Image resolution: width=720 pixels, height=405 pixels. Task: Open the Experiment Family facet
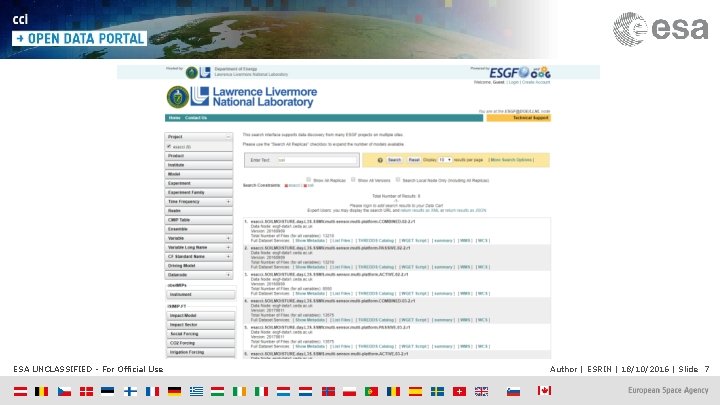198,192
